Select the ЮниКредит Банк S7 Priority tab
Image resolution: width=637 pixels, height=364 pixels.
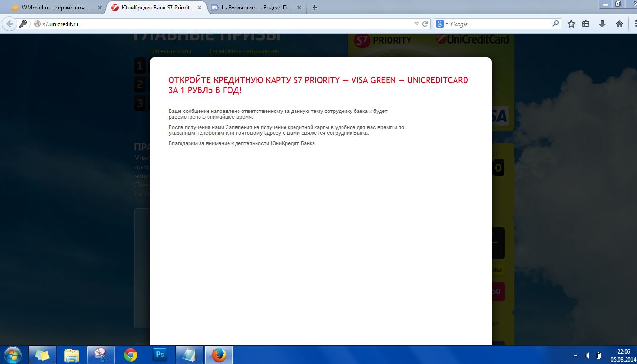157,8
